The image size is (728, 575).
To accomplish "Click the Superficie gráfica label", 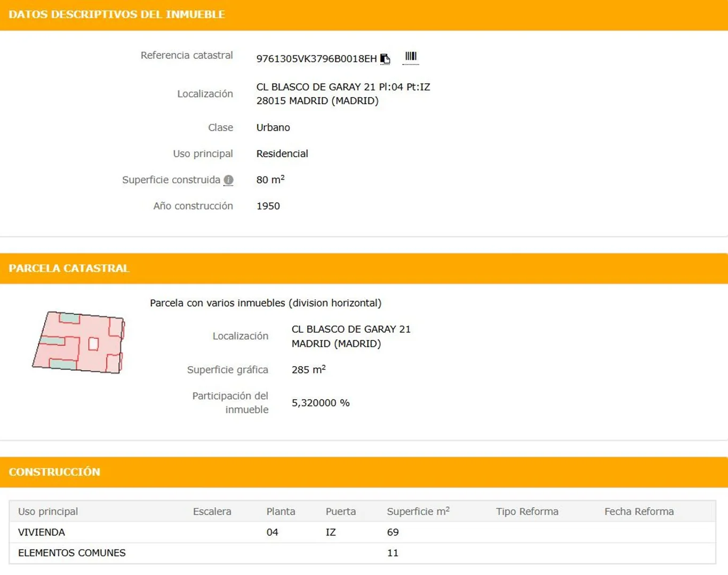I will coord(227,370).
